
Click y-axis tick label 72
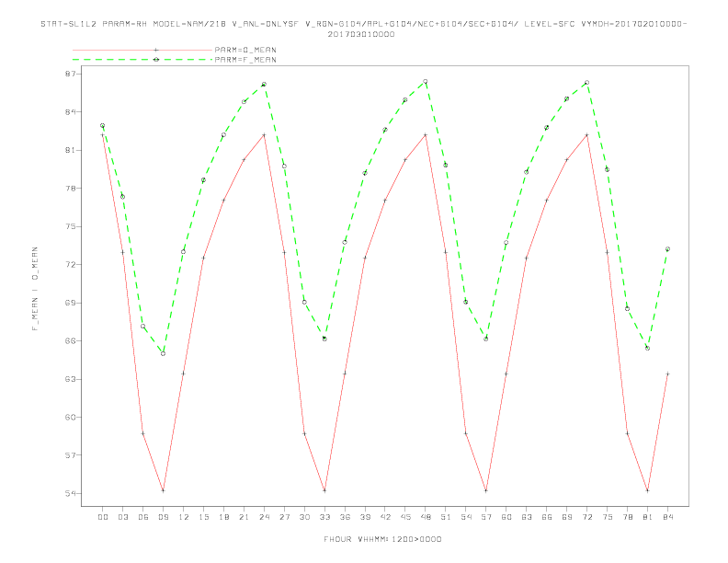click(x=71, y=265)
